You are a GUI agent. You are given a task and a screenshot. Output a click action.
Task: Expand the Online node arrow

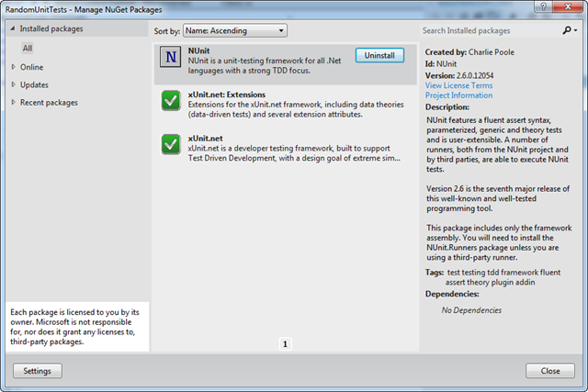coord(14,67)
